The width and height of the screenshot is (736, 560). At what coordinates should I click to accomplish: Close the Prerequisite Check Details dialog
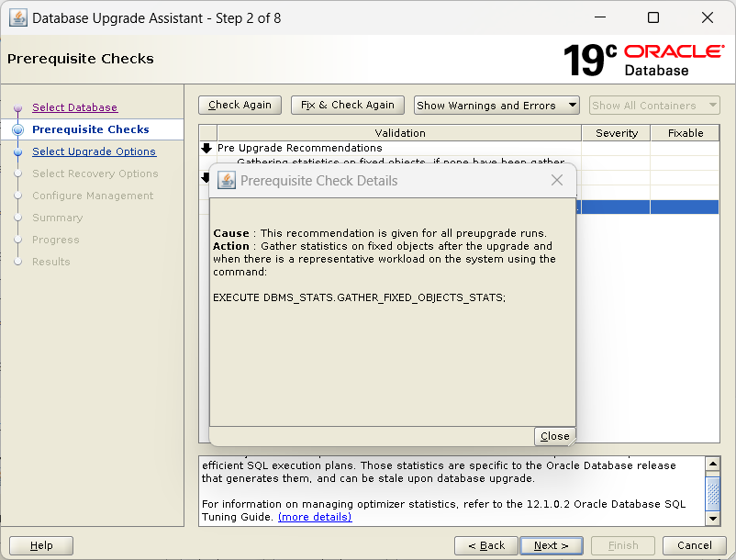554,436
